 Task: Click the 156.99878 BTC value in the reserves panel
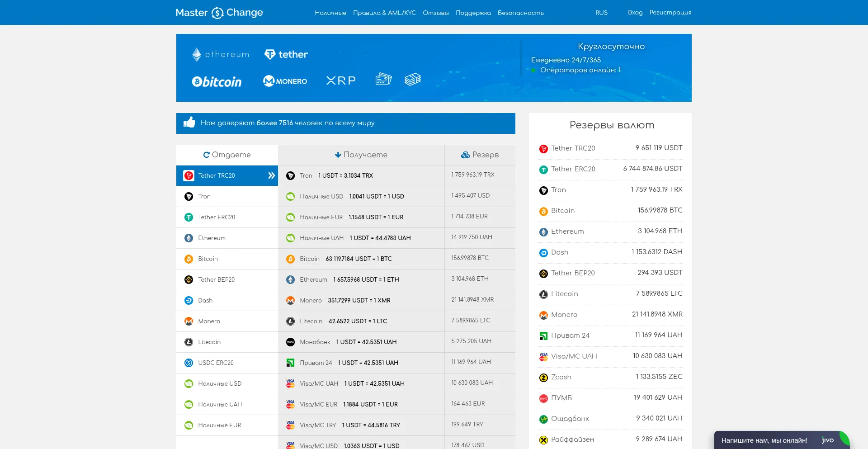660,210
